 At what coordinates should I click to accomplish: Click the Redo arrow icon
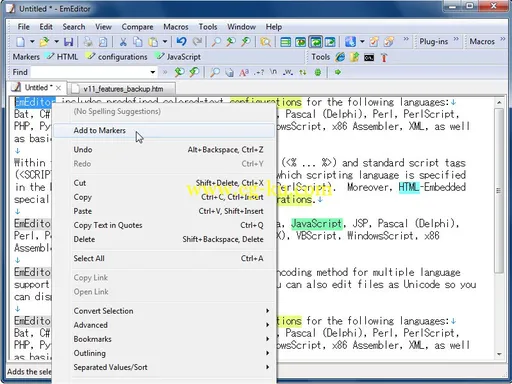click(197, 42)
